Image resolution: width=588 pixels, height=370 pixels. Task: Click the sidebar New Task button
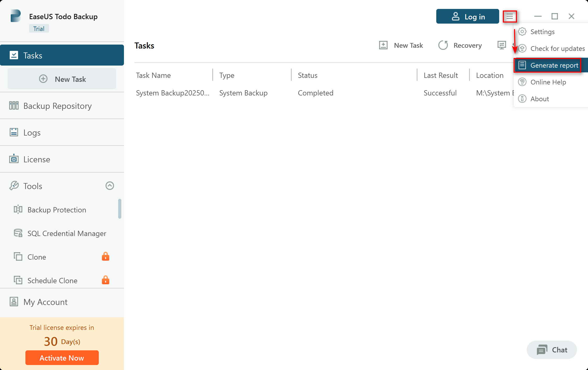pos(62,79)
